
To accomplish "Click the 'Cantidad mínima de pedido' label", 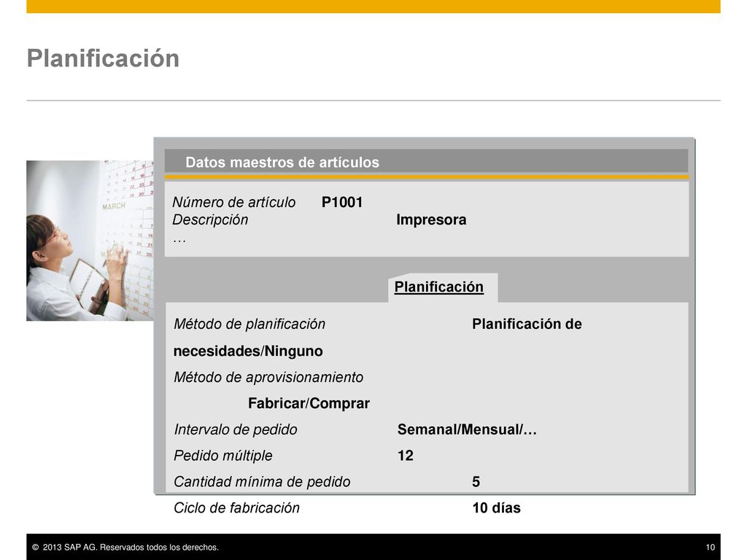I will [x=262, y=482].
